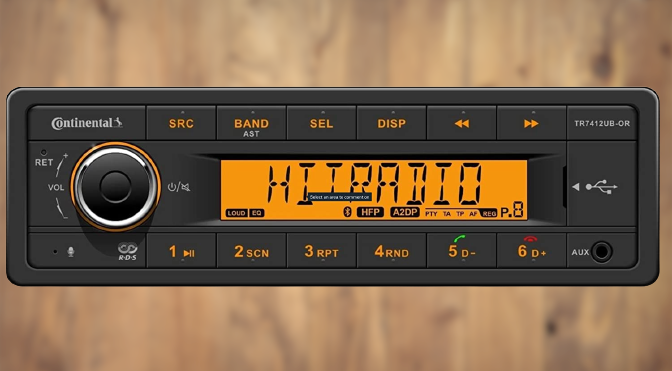This screenshot has width=672, height=371.
Task: Click the USB cover arrow indicator
Action: coord(576,187)
